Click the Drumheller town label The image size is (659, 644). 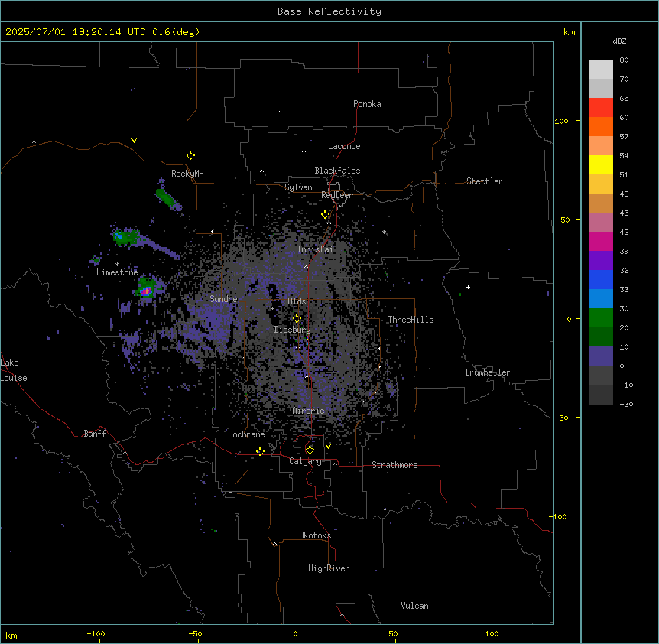488,372
